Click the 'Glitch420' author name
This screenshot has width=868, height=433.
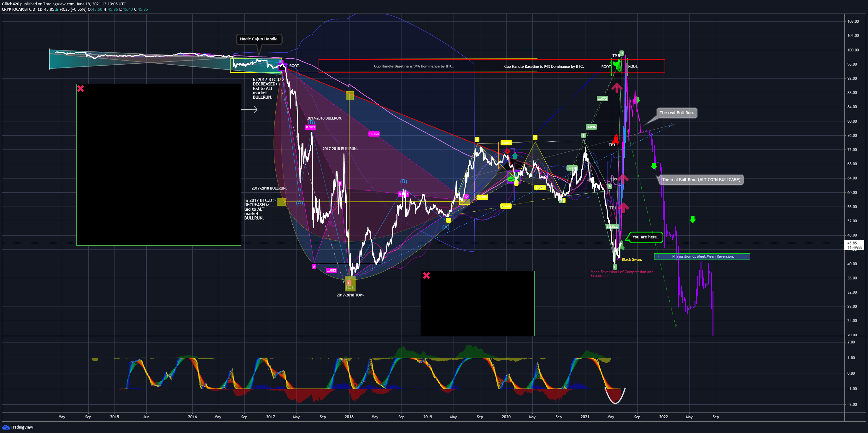tap(10, 4)
